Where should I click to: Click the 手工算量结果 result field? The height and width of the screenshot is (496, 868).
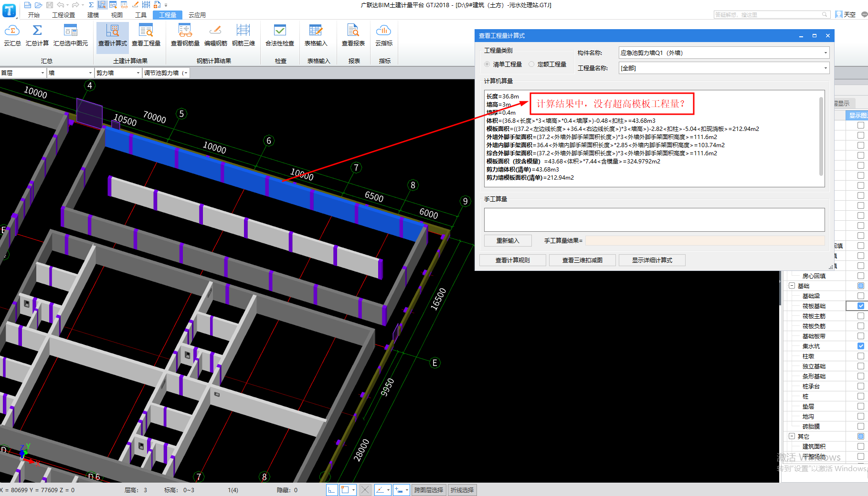point(705,240)
